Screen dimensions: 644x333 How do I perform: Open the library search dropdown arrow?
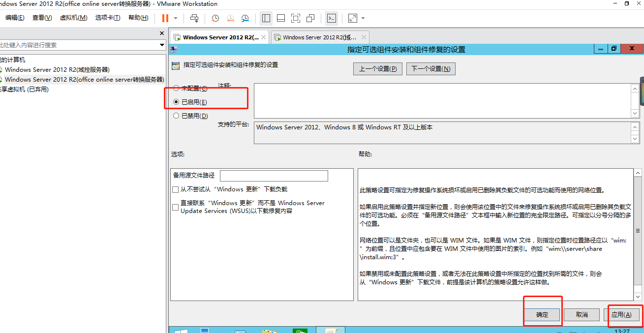tap(162, 45)
